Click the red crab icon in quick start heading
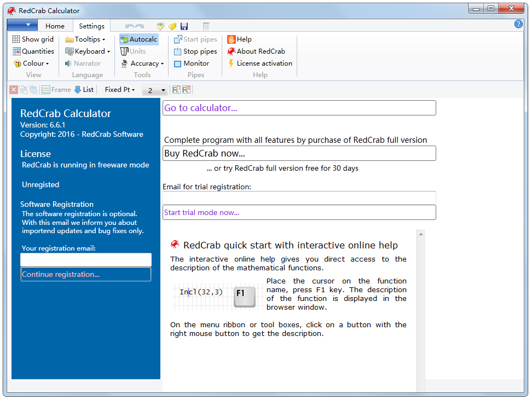532x400 pixels. pyautogui.click(x=175, y=244)
